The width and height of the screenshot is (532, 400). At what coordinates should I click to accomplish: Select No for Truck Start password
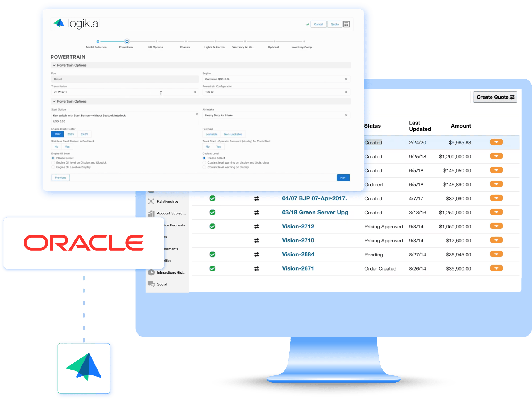point(208,146)
